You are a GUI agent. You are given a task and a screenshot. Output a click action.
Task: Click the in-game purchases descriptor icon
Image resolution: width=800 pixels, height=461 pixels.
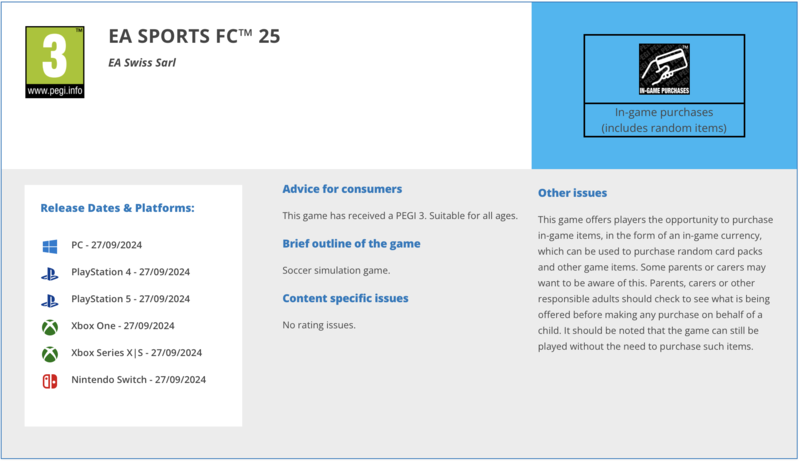664,69
